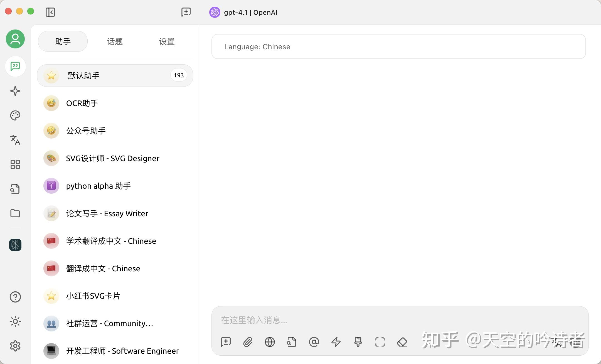Image resolution: width=601 pixels, height=364 pixels.
Task: Open the mini apps launcher grid icon
Action: click(15, 164)
